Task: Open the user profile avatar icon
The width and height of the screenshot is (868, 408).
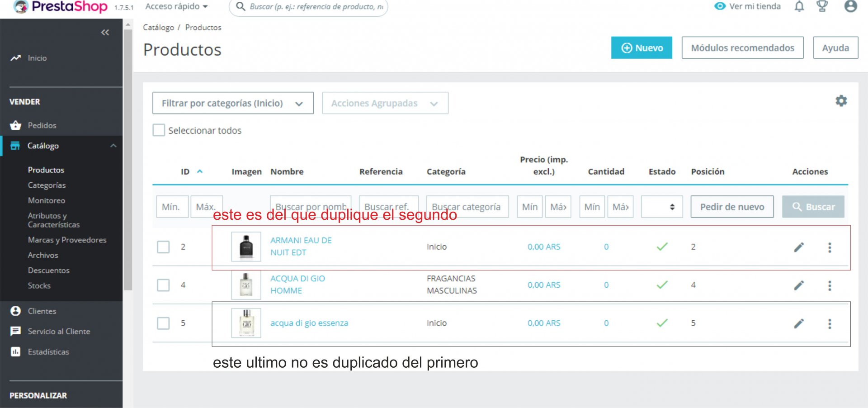Action: click(850, 6)
